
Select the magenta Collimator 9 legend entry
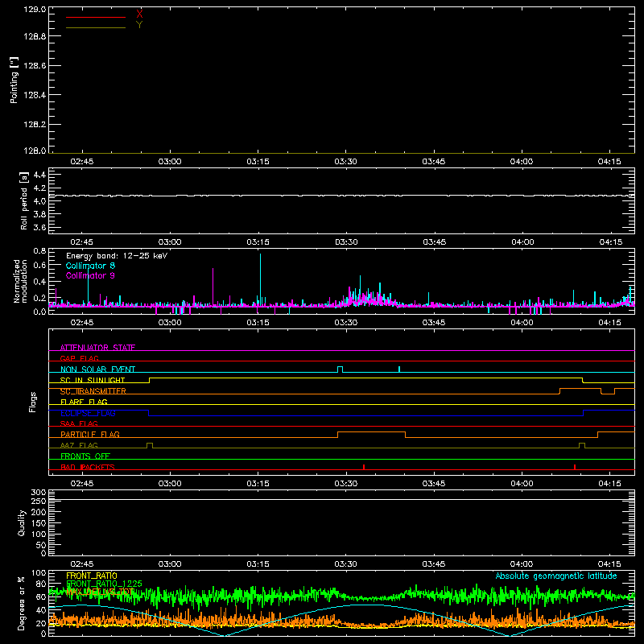point(90,275)
